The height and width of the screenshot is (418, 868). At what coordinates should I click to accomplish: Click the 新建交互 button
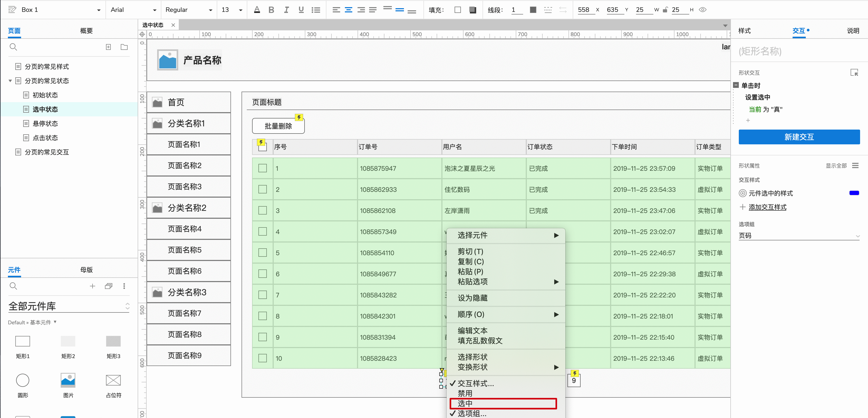tap(799, 137)
